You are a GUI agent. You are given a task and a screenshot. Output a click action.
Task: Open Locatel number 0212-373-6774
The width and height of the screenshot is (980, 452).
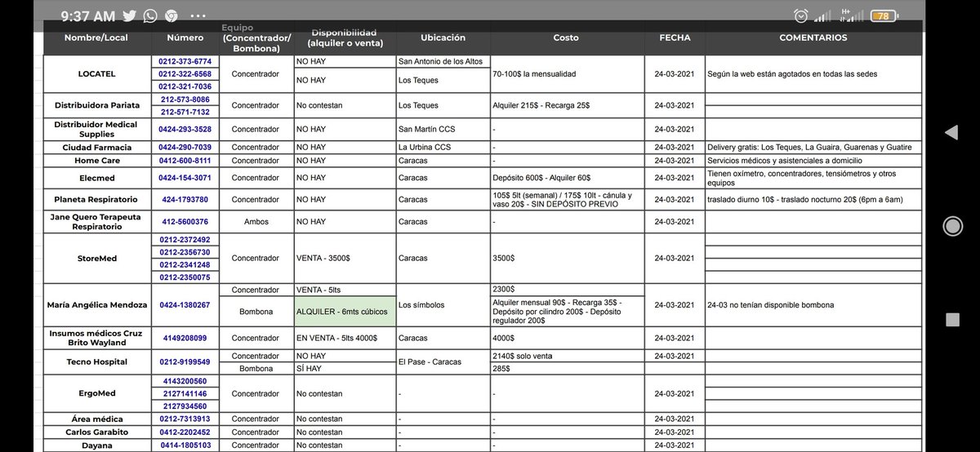pos(185,62)
